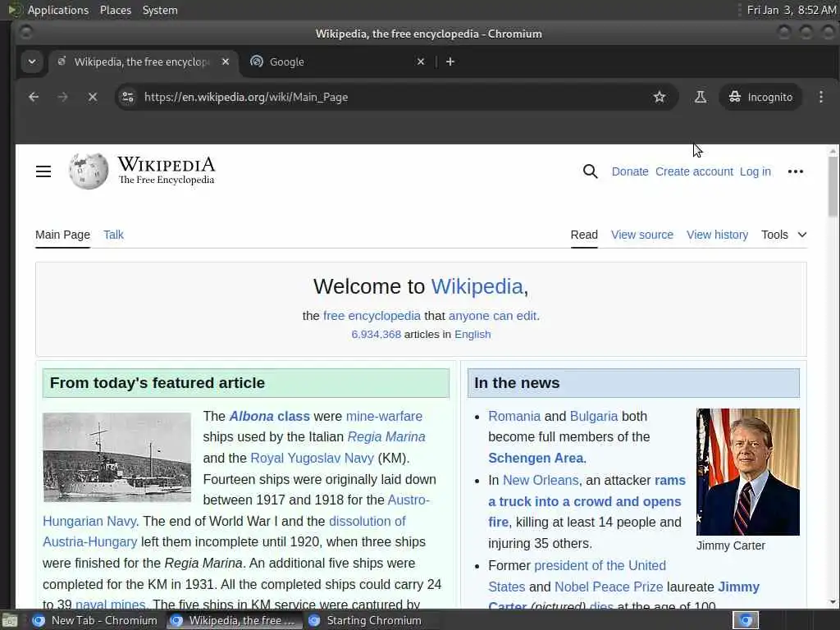Click the Regia Marina link

(x=386, y=437)
